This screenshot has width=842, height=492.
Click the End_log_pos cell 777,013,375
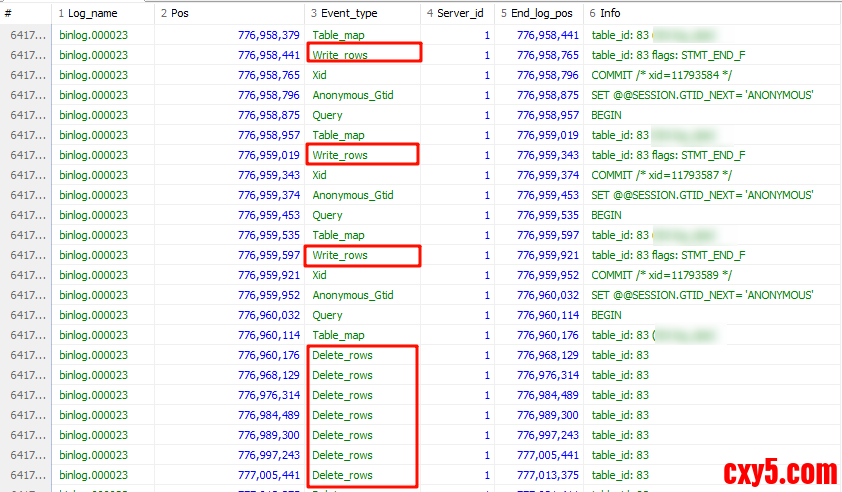pyautogui.click(x=547, y=475)
